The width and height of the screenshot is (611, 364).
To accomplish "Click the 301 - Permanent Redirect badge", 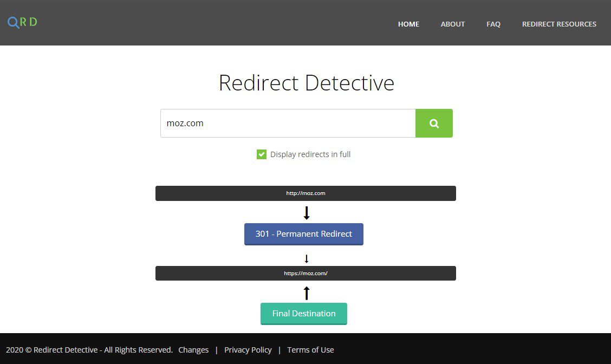I will point(303,234).
